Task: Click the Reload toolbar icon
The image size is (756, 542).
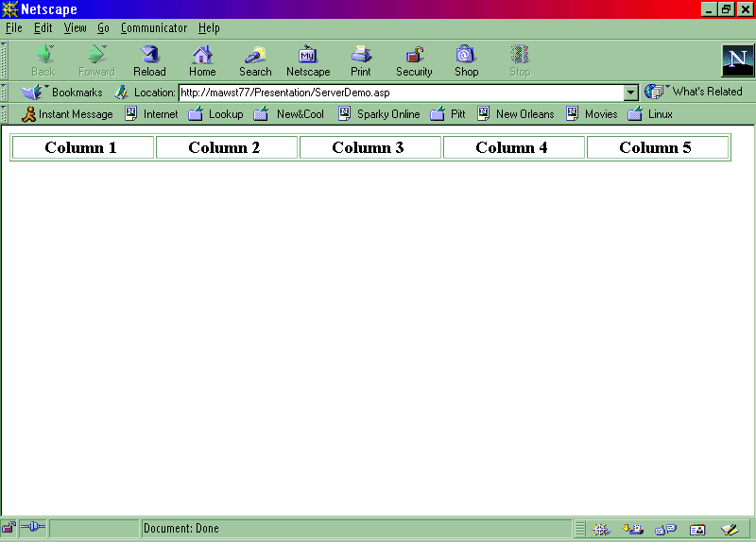Action: pos(149,60)
